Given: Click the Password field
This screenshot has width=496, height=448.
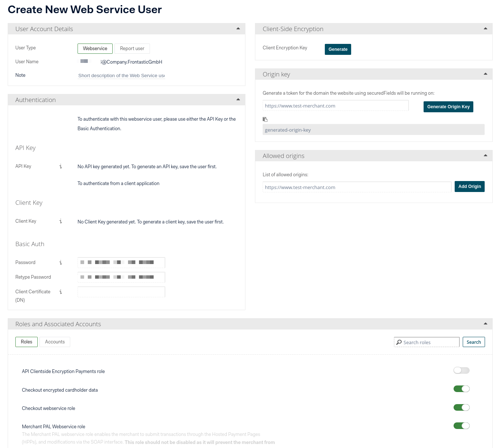Looking at the screenshot, I should coord(121,263).
